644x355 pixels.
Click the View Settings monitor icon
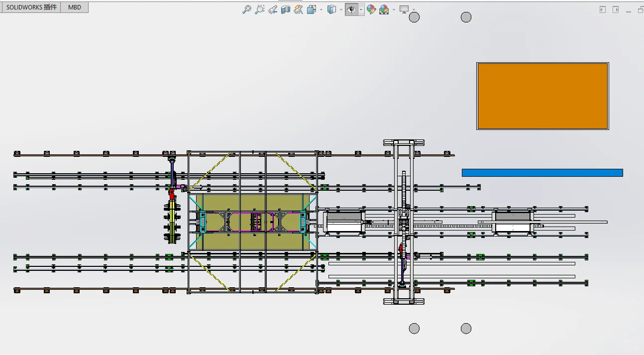(404, 9)
